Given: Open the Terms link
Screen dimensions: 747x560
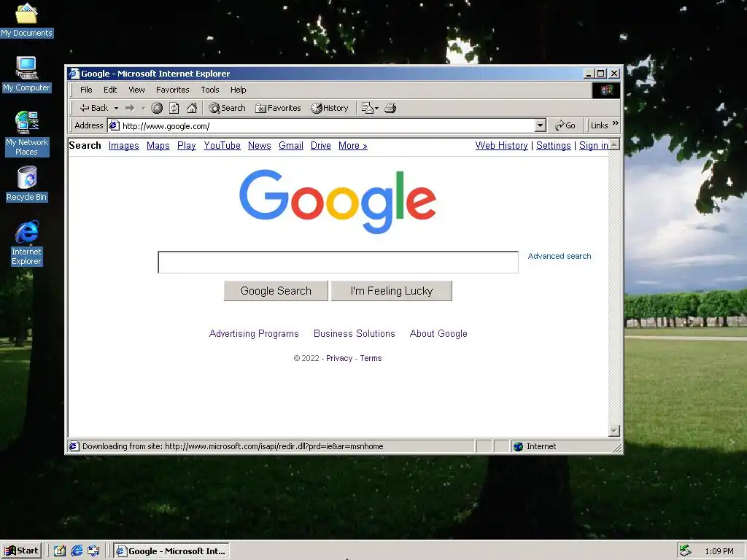Looking at the screenshot, I should (x=371, y=358).
